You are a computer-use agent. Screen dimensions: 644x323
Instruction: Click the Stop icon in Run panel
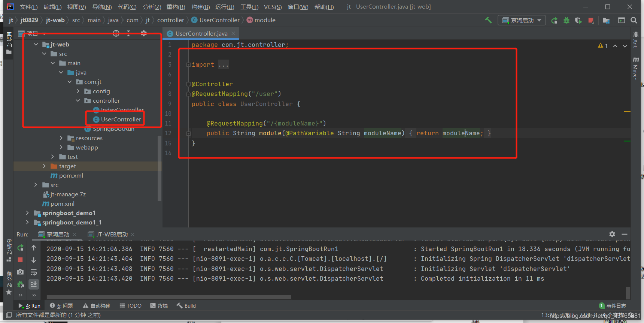point(20,260)
